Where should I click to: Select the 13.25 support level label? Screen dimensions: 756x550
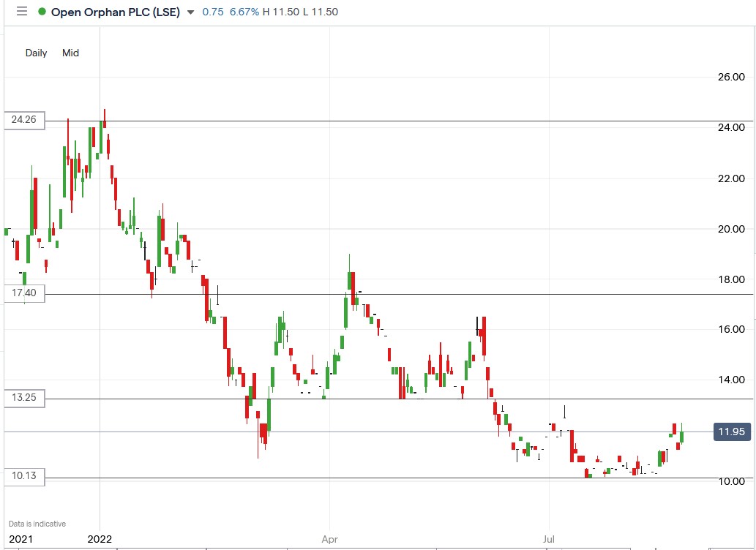pyautogui.click(x=23, y=399)
